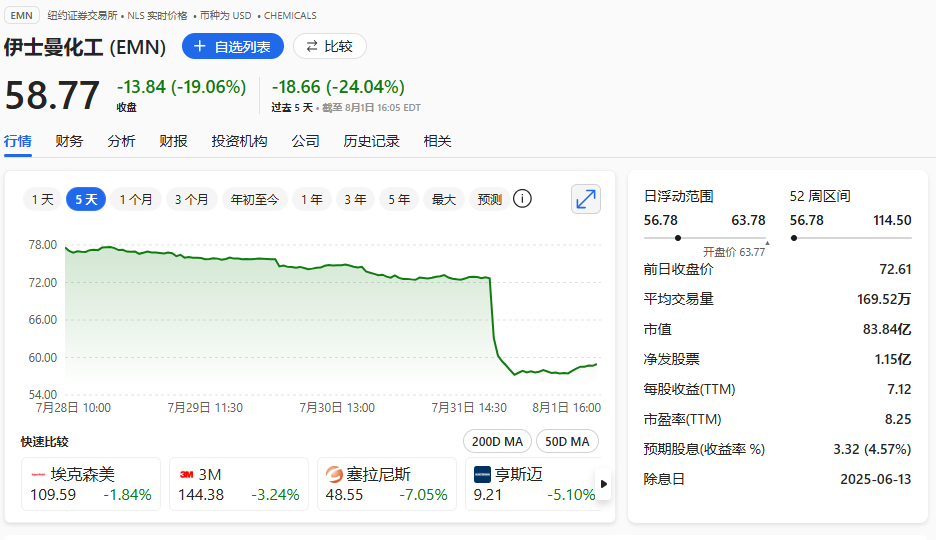This screenshot has width=936, height=540.
Task: Select the 3 个月 chart range
Action: point(191,199)
